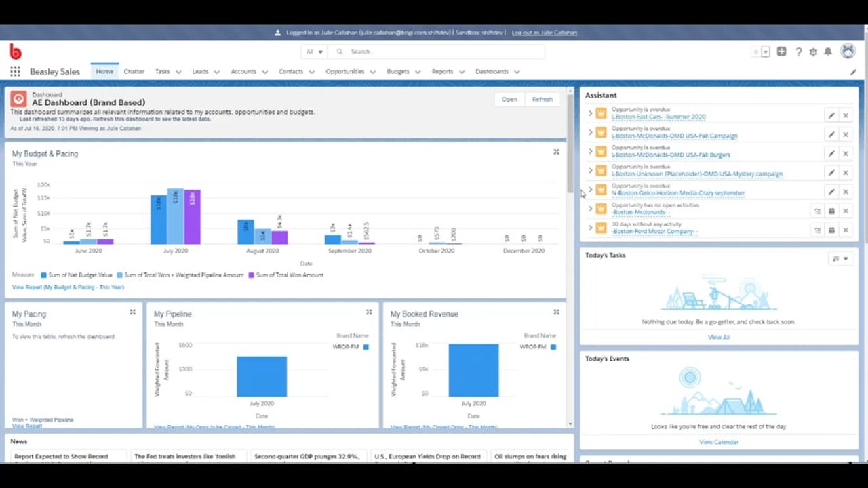Edit the Mystery campaign opportunity

pyautogui.click(x=831, y=173)
